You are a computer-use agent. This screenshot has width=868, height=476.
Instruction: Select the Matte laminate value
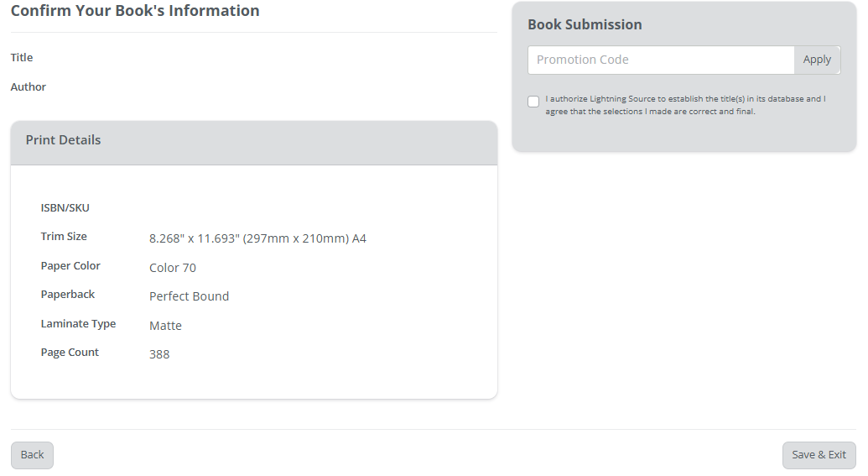pyautogui.click(x=165, y=326)
